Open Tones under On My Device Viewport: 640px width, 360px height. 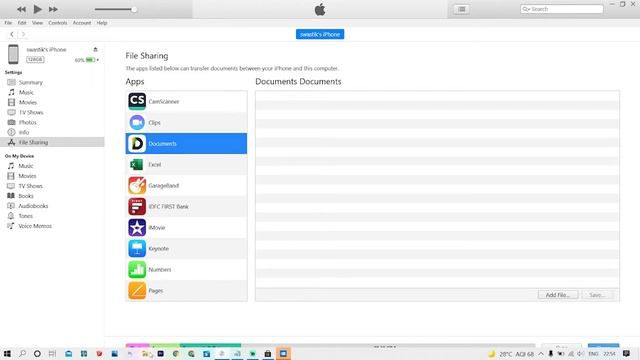(x=25, y=216)
